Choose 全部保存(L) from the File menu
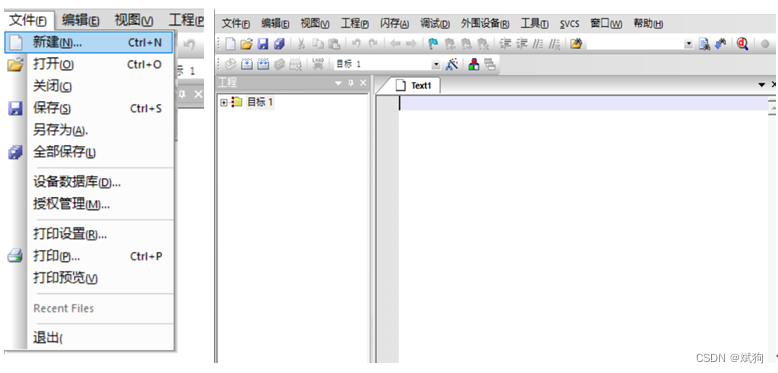This screenshot has height=373, width=778. point(89,152)
